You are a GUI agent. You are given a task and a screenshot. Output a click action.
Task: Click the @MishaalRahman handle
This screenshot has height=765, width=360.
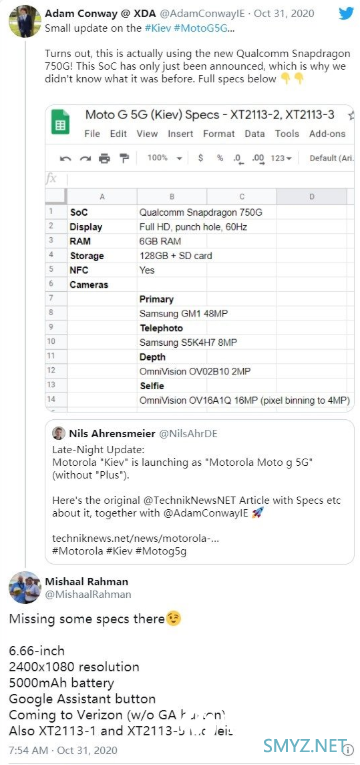click(88, 594)
